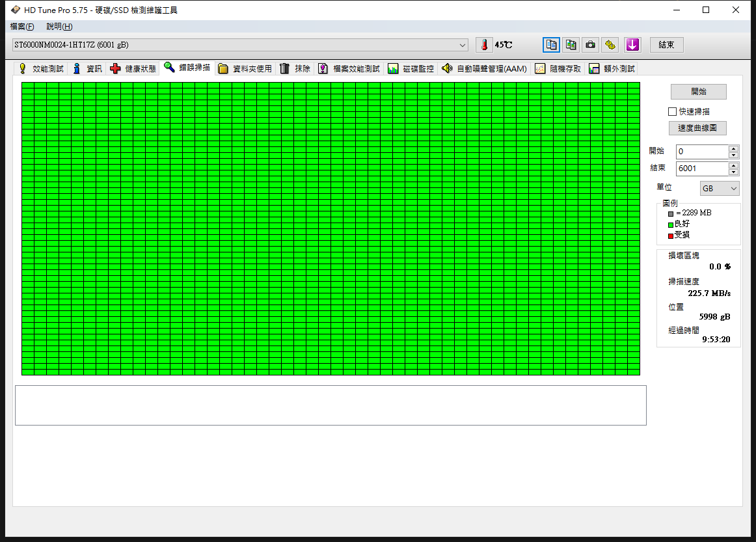Image resolution: width=756 pixels, height=542 pixels.
Task: Click the 結束 end position input field
Action: [701, 169]
